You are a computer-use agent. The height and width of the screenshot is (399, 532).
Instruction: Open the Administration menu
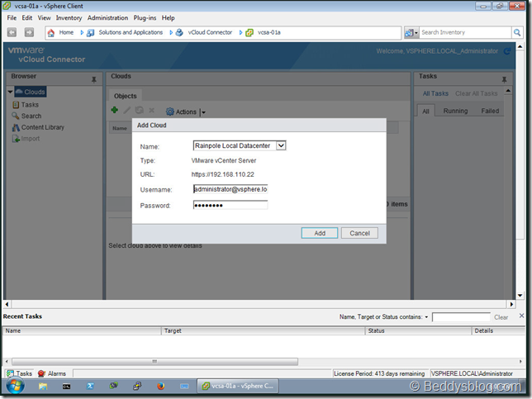[x=107, y=17]
